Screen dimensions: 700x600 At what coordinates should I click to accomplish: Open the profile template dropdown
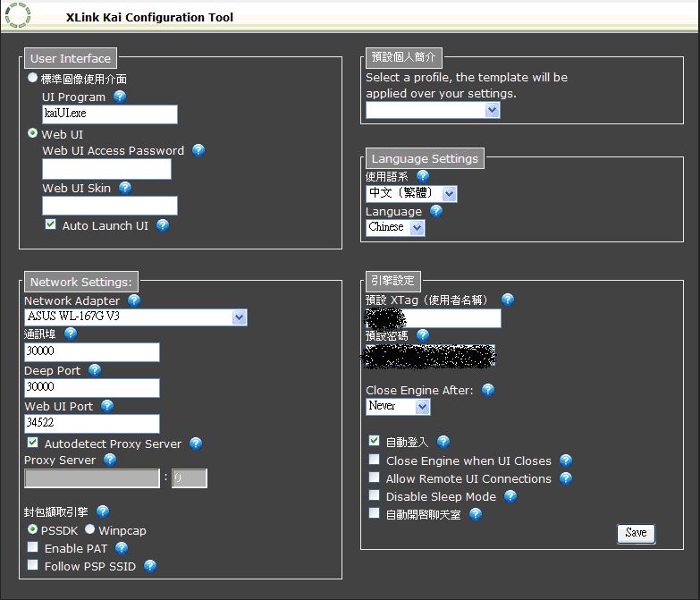pos(433,110)
